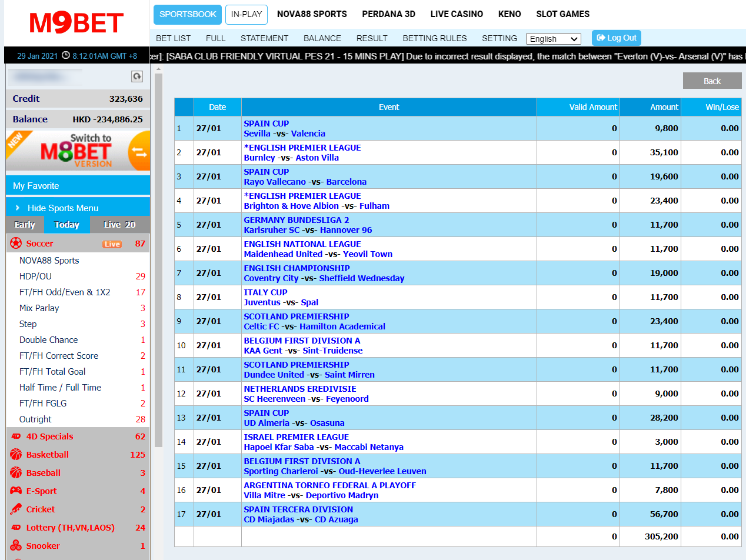Open the Switch to M8BET banner
The height and width of the screenshot is (560, 746).
(78, 150)
